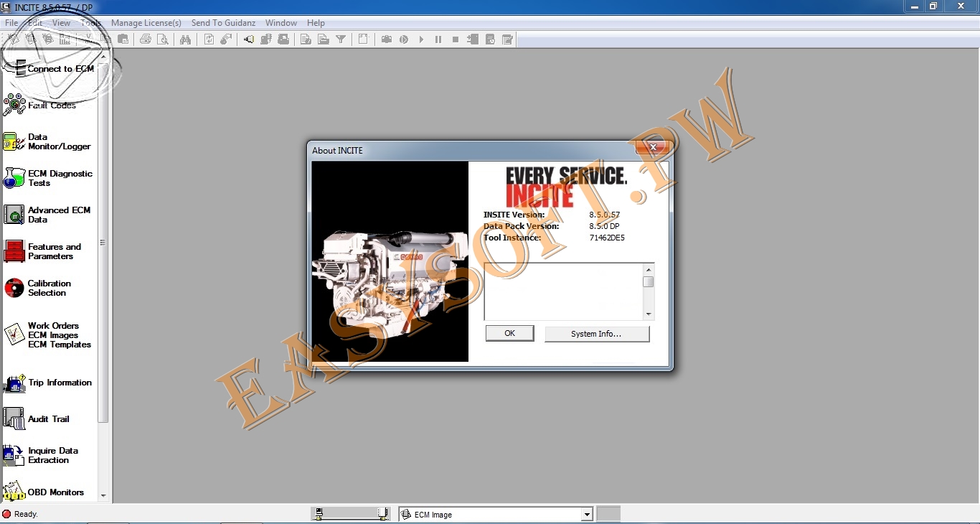Click the plug connect toolbar icon

248,39
